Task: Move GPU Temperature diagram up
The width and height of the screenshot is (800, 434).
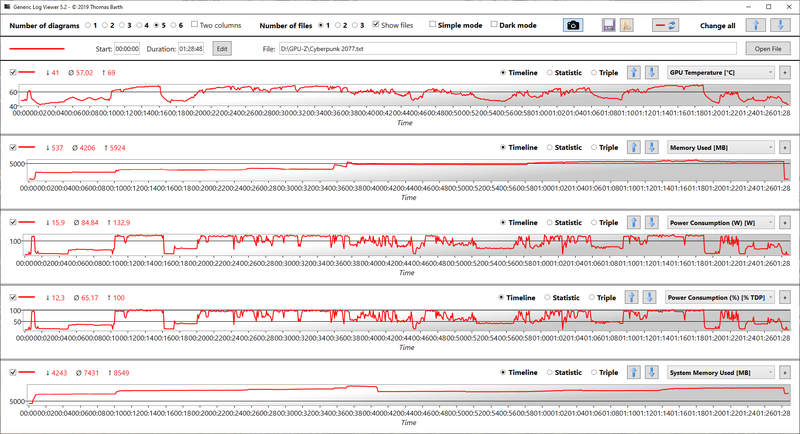Action: [634, 72]
